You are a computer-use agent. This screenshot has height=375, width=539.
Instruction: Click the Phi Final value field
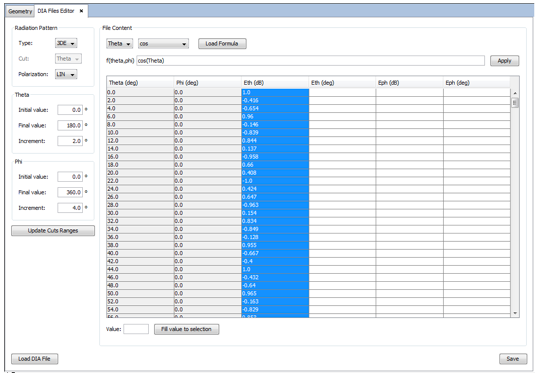pyautogui.click(x=70, y=192)
